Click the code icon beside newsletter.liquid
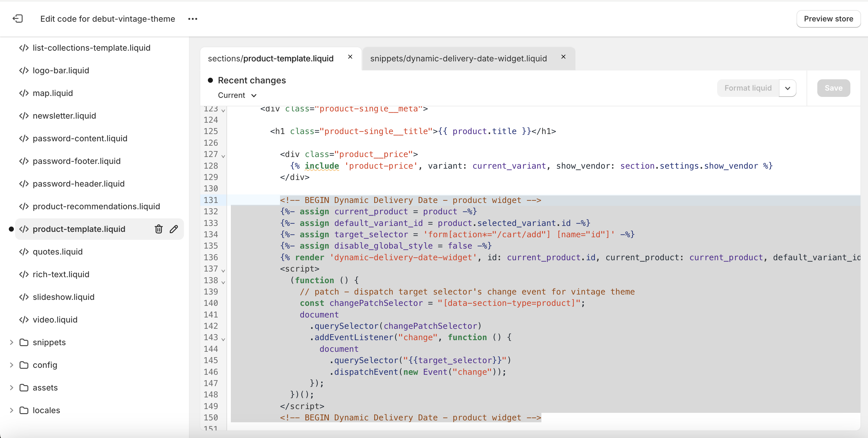This screenshot has width=868, height=438. (24, 116)
